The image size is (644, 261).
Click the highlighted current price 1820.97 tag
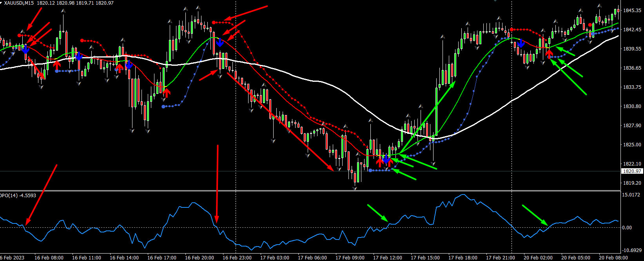[631, 171]
